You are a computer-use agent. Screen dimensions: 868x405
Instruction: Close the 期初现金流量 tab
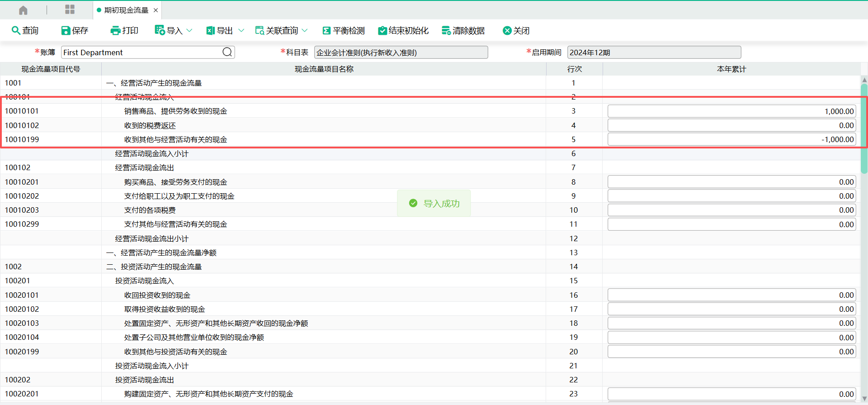(156, 10)
